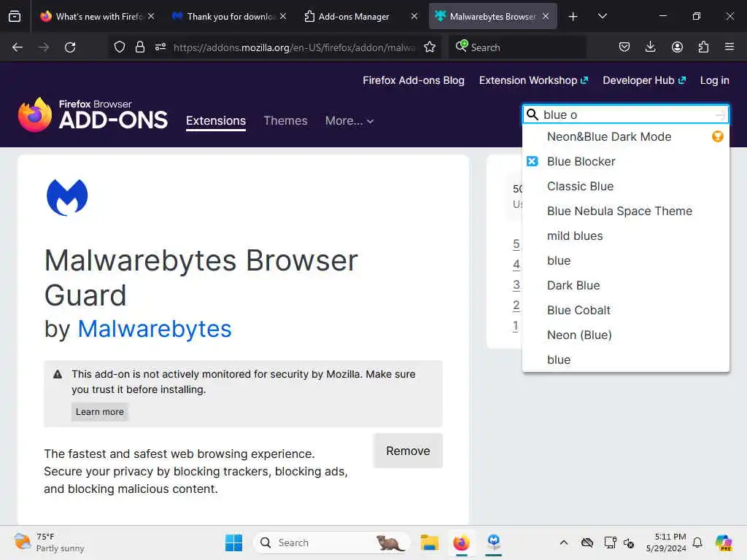Reload the current page

(x=70, y=47)
